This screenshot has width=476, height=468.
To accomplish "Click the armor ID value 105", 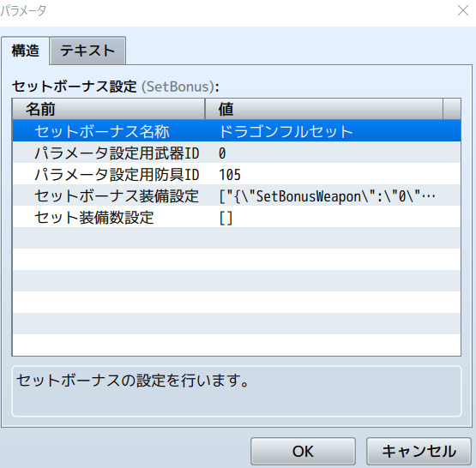I will (230, 174).
